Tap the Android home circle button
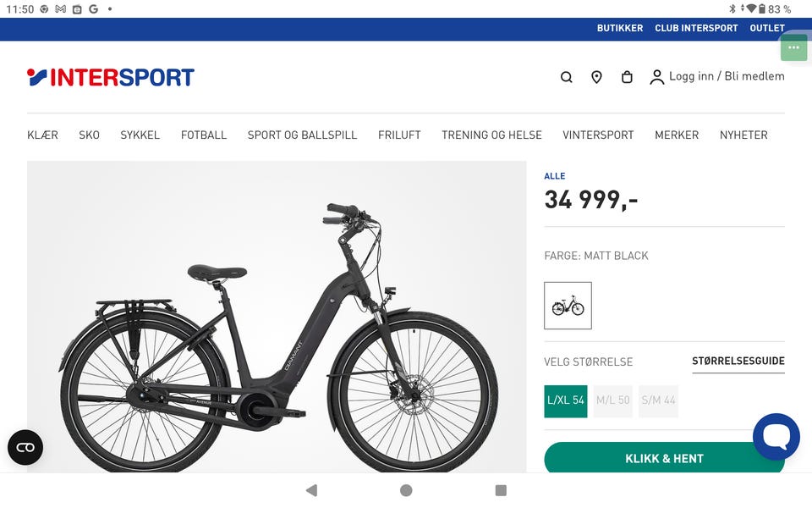The image size is (812, 508). (x=406, y=490)
